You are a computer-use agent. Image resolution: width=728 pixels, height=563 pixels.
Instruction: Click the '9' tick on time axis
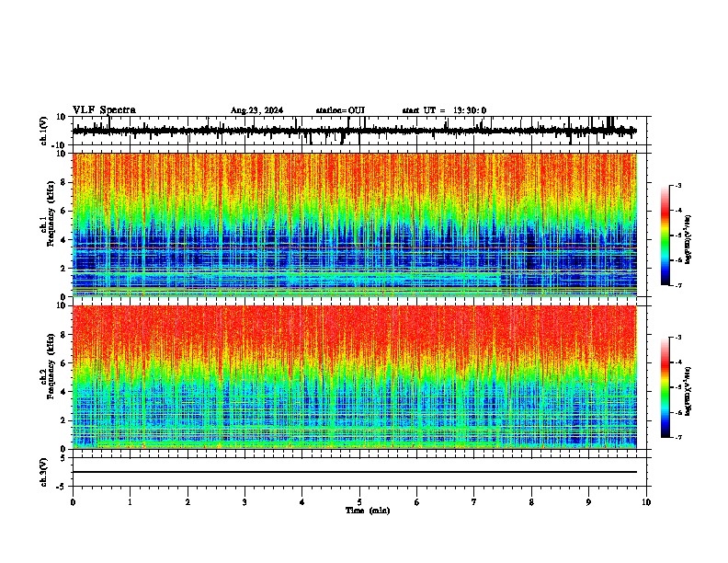[x=588, y=502]
